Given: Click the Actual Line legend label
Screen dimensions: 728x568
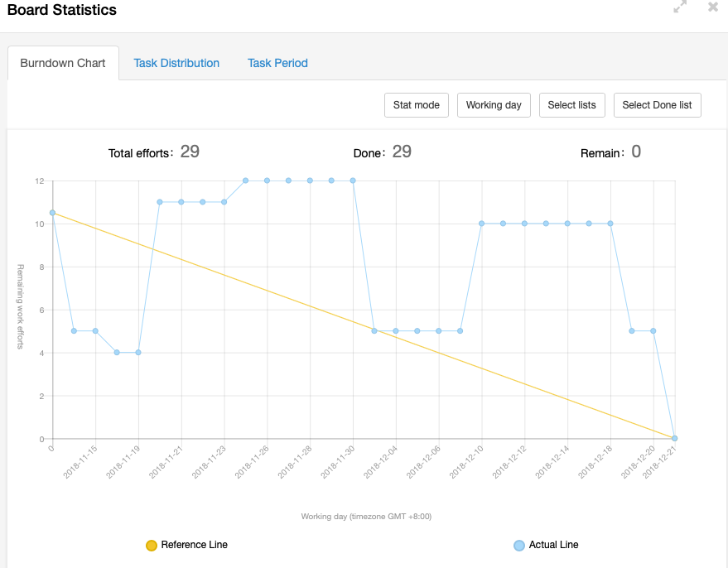Looking at the screenshot, I should [553, 545].
